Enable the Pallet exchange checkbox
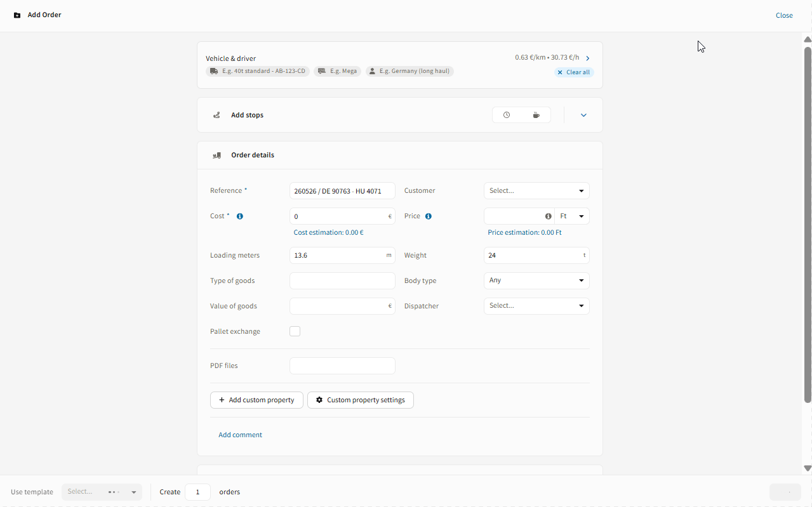Screen dimensions: 812x507 tap(295, 331)
